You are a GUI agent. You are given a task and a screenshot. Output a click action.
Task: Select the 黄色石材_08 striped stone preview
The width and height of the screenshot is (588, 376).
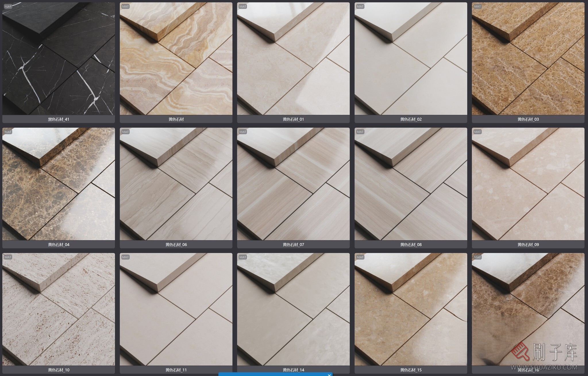(x=411, y=184)
